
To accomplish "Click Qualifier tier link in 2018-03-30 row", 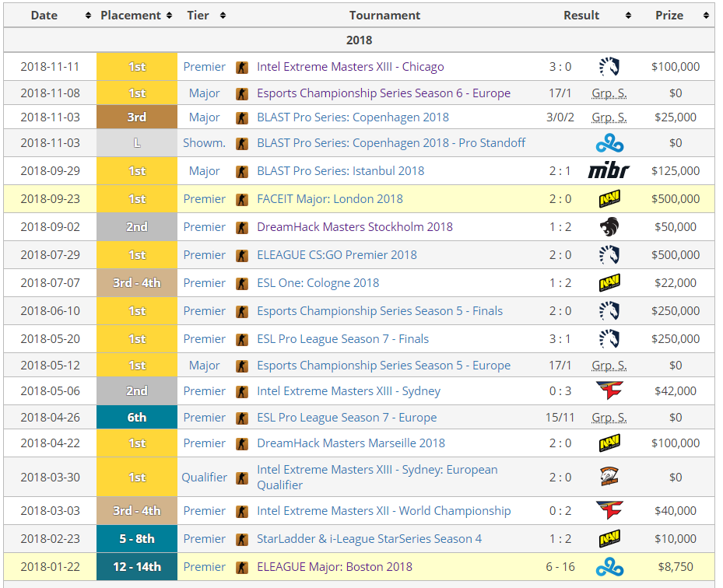I will pos(204,477).
